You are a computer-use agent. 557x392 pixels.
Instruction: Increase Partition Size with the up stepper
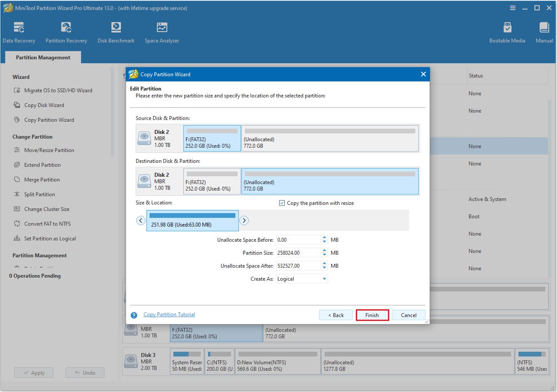pyautogui.click(x=324, y=250)
